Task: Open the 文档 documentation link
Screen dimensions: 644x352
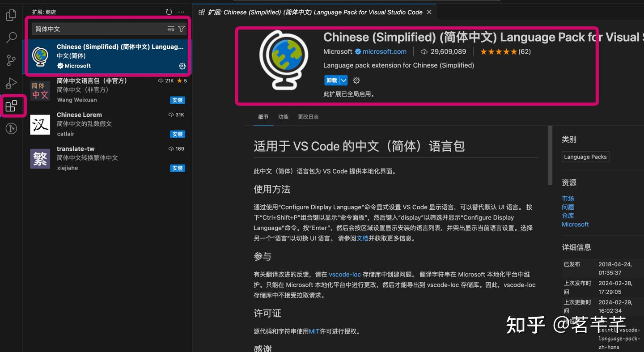Action: coord(362,238)
